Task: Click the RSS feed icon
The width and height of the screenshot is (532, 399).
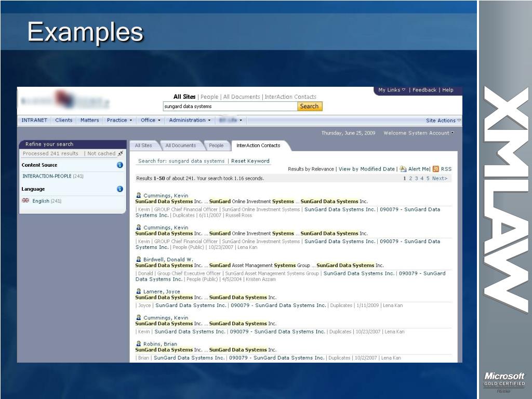Action: tap(436, 169)
